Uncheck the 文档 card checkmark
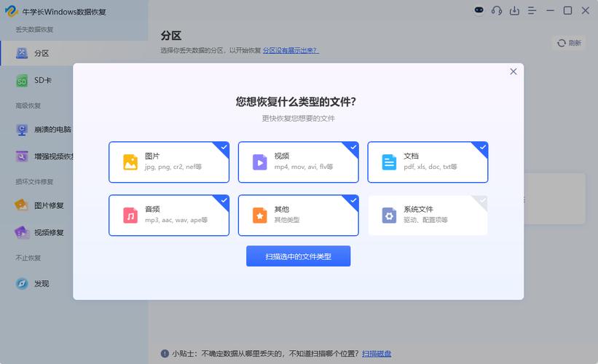The height and width of the screenshot is (364, 598). tap(482, 147)
